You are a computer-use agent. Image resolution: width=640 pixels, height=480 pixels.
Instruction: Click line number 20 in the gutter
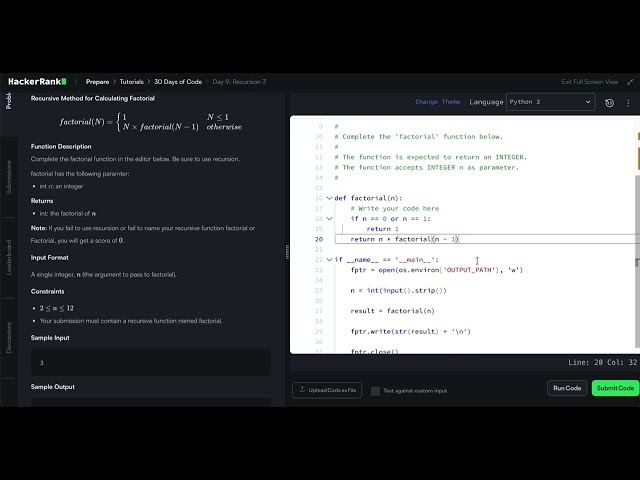pos(319,239)
